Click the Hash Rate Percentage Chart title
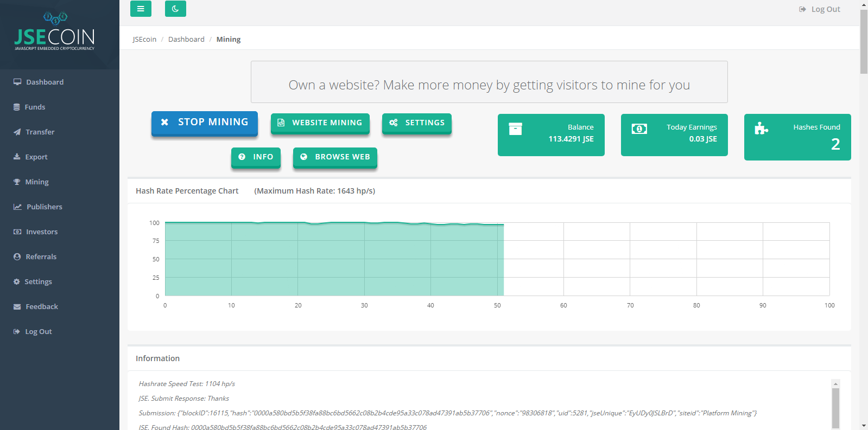Screen dimensions: 868x430 click(187, 191)
